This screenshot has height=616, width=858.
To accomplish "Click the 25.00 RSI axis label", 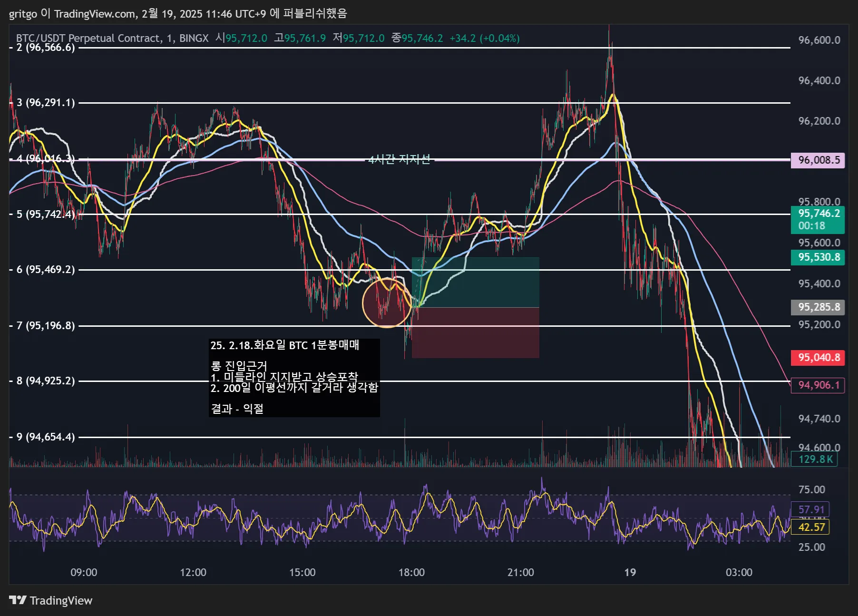I will (x=811, y=547).
